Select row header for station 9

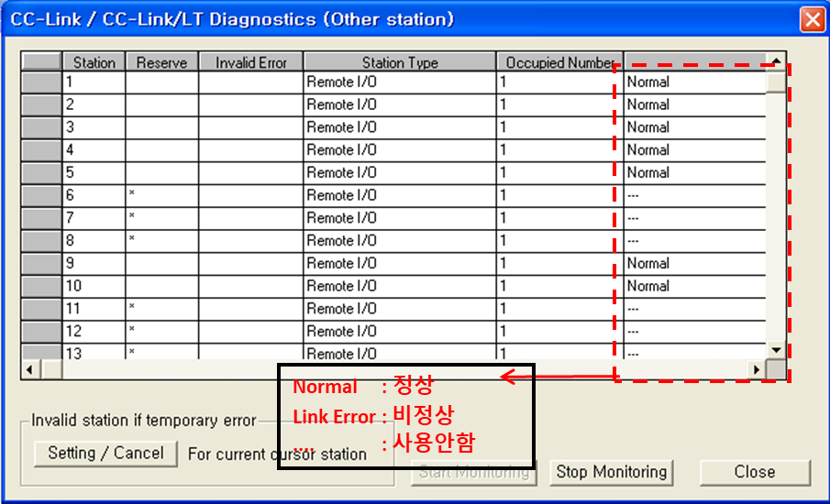pos(41,265)
